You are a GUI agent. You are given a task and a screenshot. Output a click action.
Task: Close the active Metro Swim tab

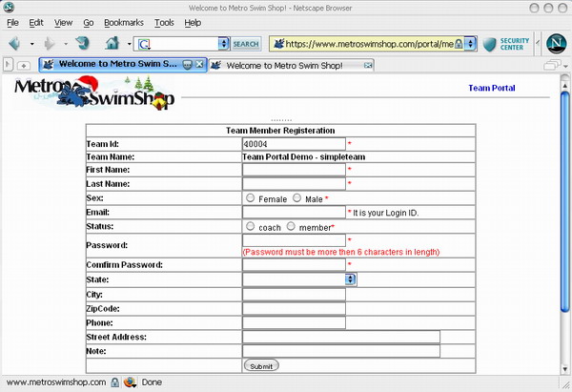(199, 64)
